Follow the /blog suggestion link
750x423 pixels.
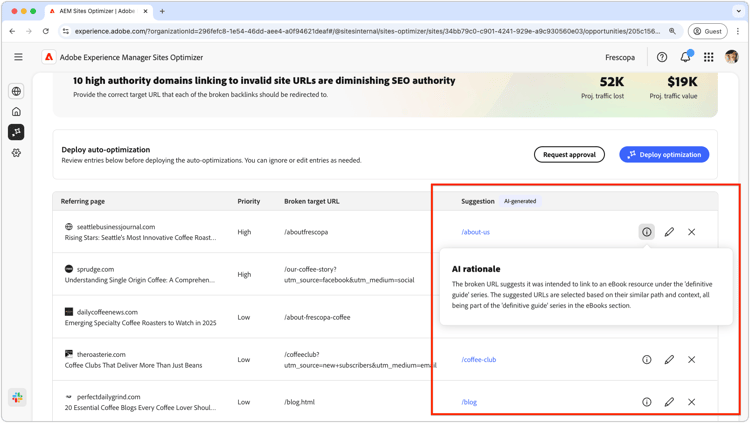point(469,402)
